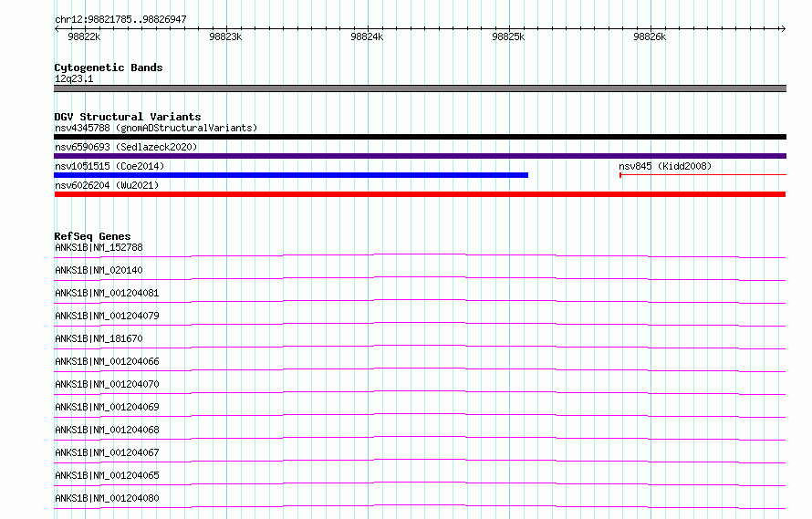Click the 98824k ruler tick label
The width and height of the screenshot is (812, 519).
click(367, 36)
